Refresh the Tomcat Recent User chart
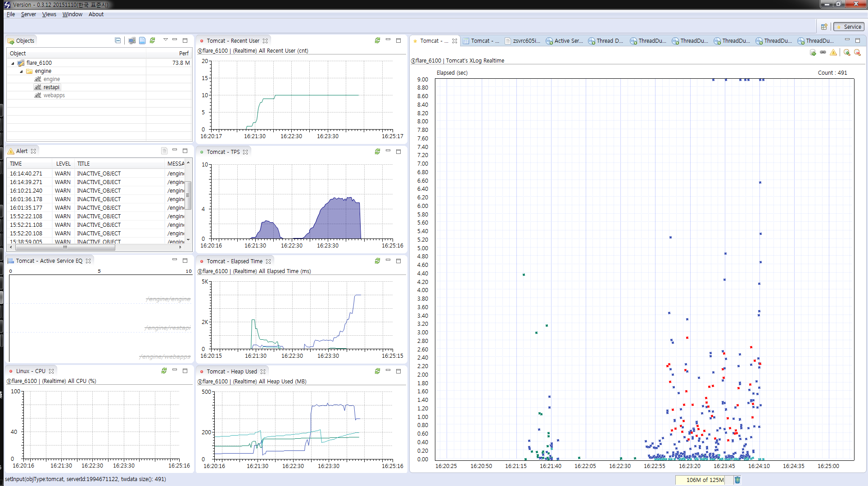This screenshot has width=868, height=486. tap(377, 40)
